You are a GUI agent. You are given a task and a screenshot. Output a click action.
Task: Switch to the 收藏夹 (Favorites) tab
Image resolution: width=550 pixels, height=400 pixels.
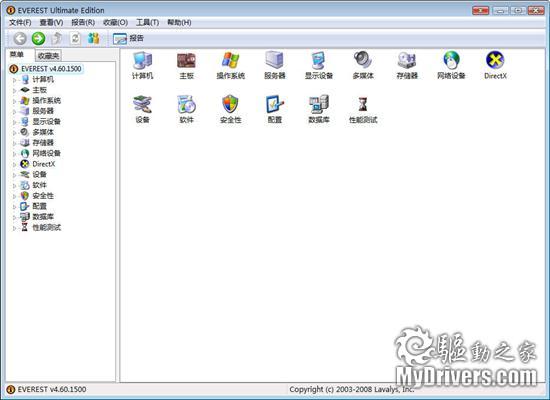tap(48, 55)
